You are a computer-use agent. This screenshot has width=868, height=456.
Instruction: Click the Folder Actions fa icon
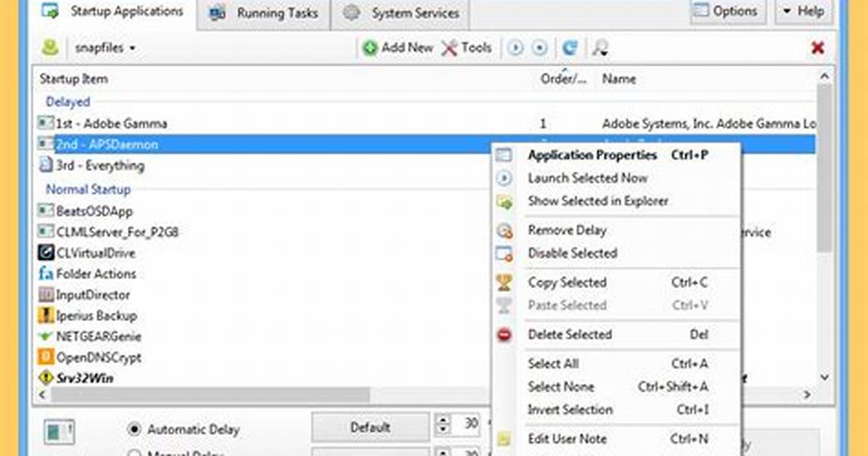pos(46,274)
